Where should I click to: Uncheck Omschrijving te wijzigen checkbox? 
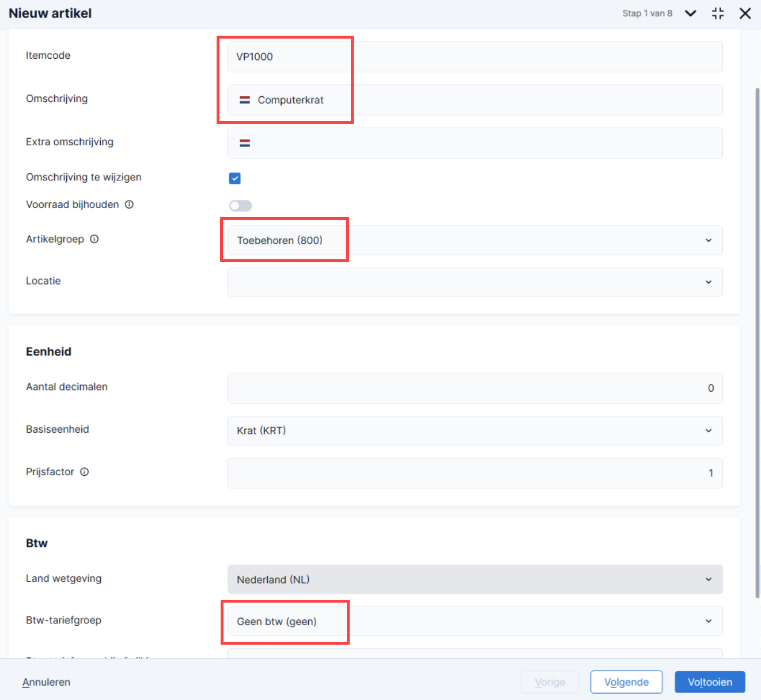(x=235, y=178)
